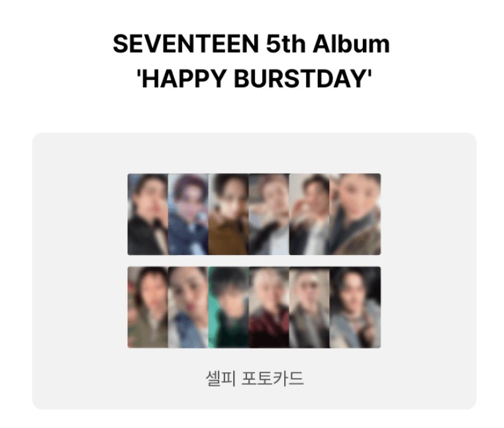Choose the photocard with the brown jacket
This screenshot has width=504, height=428.
[x=229, y=215]
